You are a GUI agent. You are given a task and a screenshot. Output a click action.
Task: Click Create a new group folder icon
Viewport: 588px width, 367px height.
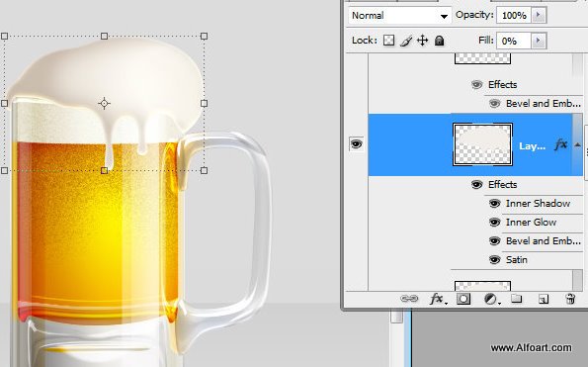tap(517, 299)
